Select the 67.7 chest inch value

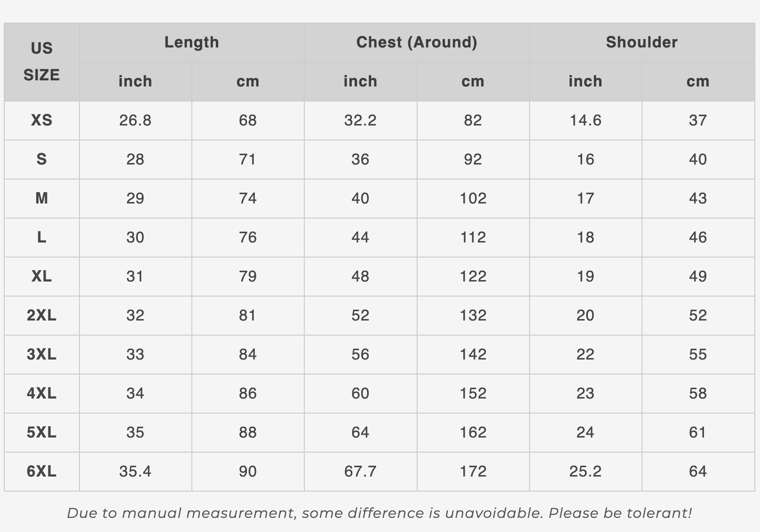360,471
